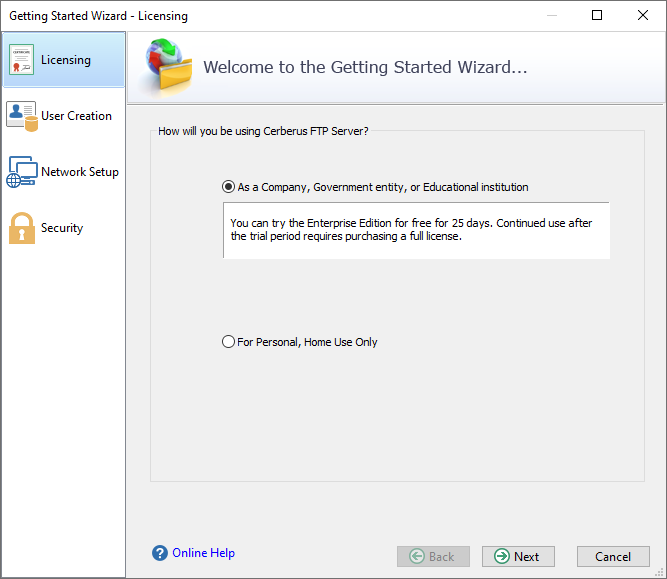Cancel the Getting Started Wizard

pyautogui.click(x=613, y=556)
